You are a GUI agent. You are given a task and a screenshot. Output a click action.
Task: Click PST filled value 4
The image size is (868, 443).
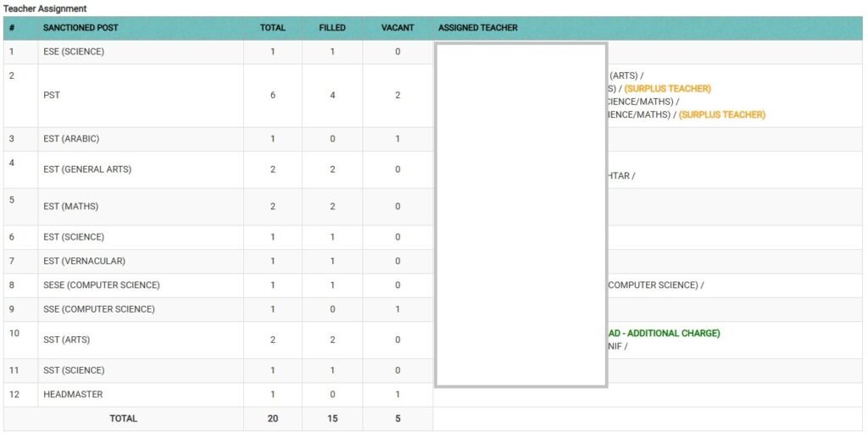click(x=332, y=95)
